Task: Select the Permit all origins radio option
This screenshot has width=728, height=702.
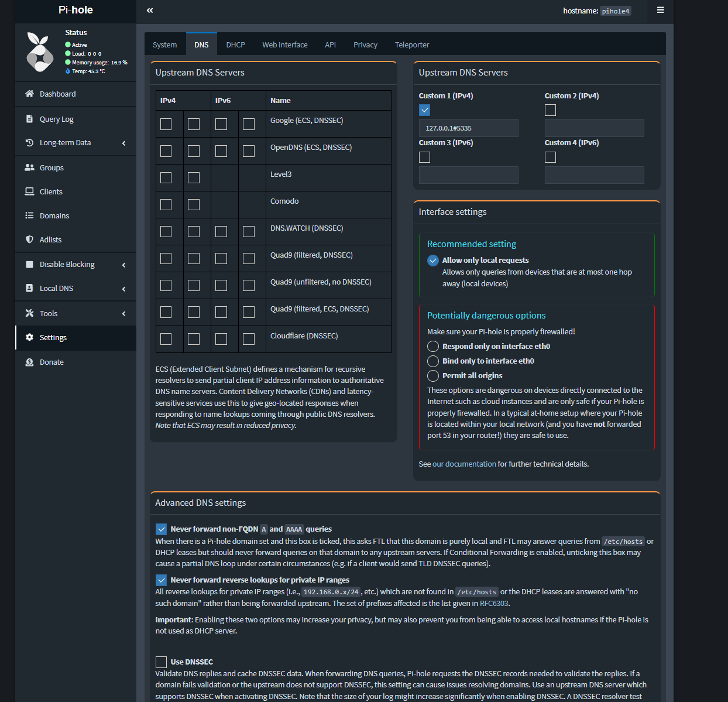Action: (433, 376)
